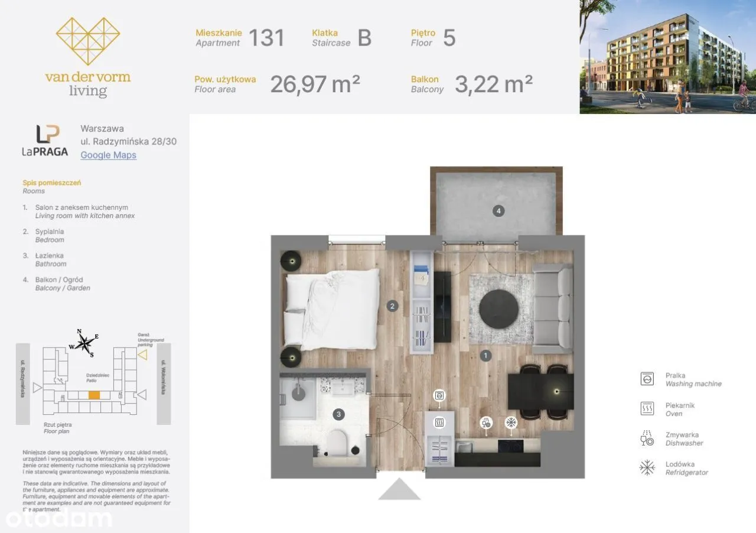This screenshot has height=533, width=756.
Task: Click the 'Piekarnik' legend label
Action: click(680, 405)
